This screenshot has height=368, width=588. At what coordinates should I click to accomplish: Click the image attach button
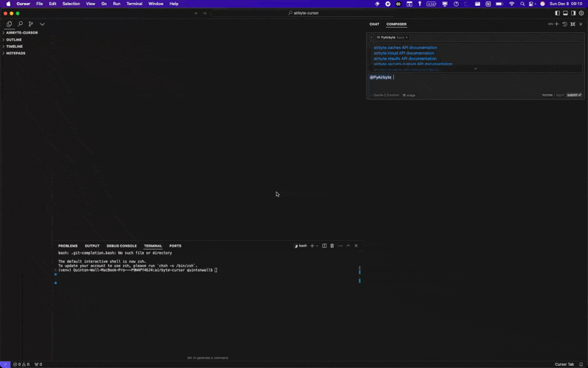point(409,96)
